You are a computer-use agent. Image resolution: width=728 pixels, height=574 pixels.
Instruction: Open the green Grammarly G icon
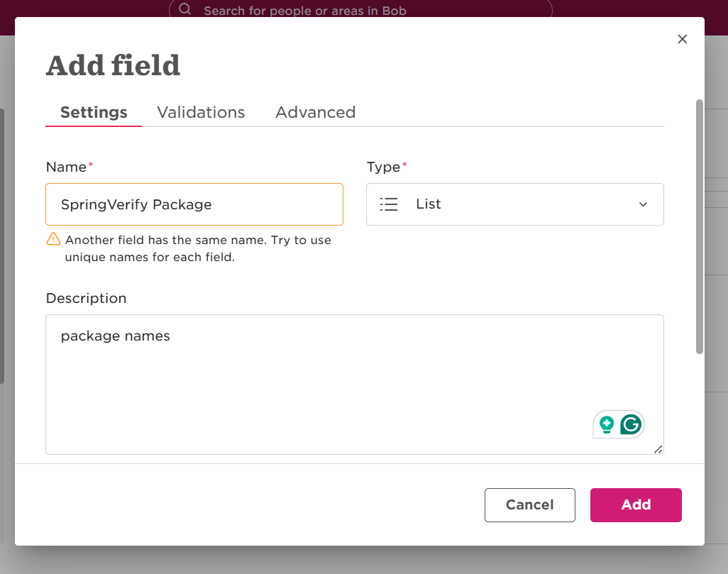pos(631,424)
